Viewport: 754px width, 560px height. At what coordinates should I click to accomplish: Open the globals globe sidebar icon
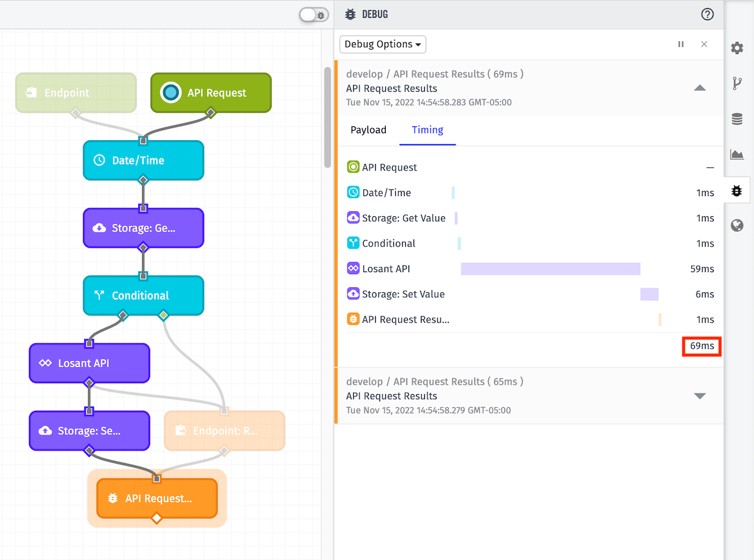737,226
